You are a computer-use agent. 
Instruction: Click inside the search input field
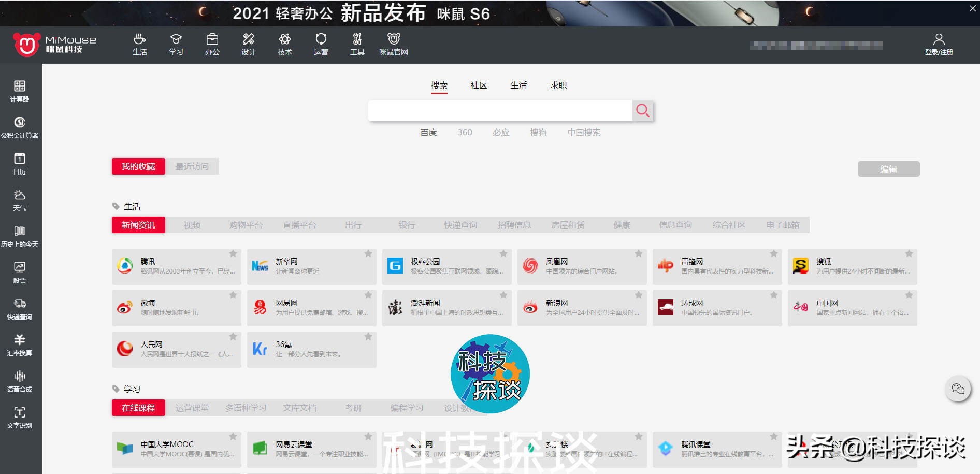pos(497,110)
